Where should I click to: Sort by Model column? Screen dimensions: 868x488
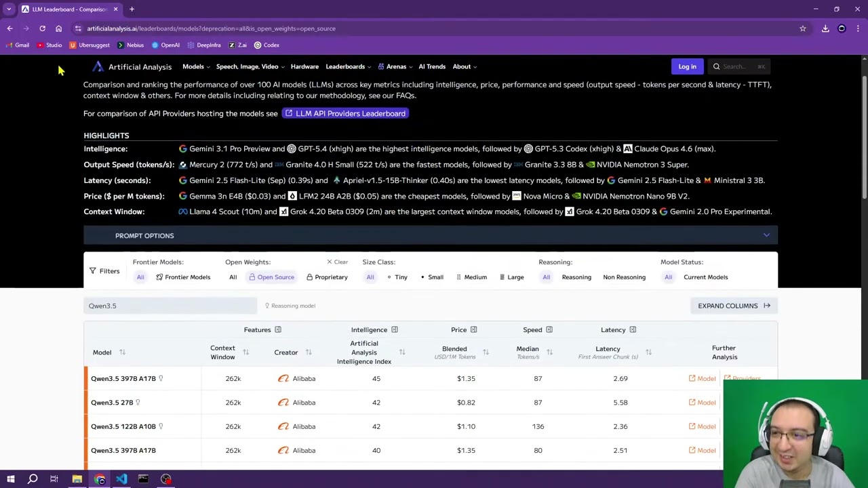122,352
